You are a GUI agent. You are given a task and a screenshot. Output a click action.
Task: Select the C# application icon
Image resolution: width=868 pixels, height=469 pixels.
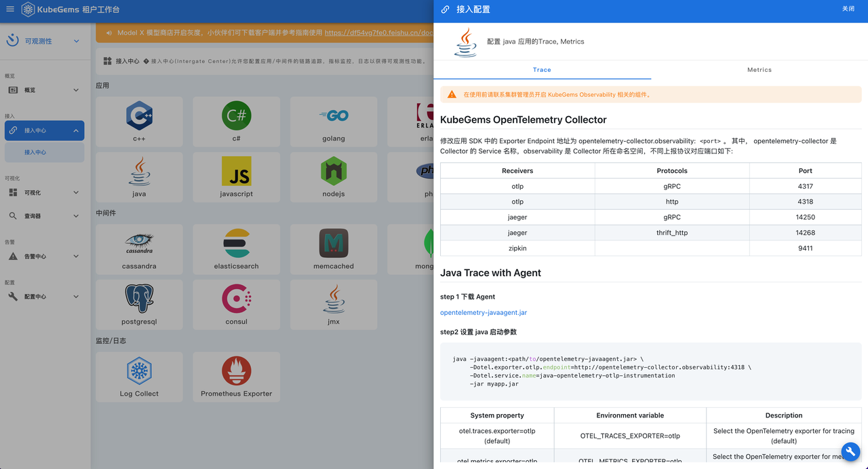tap(237, 115)
